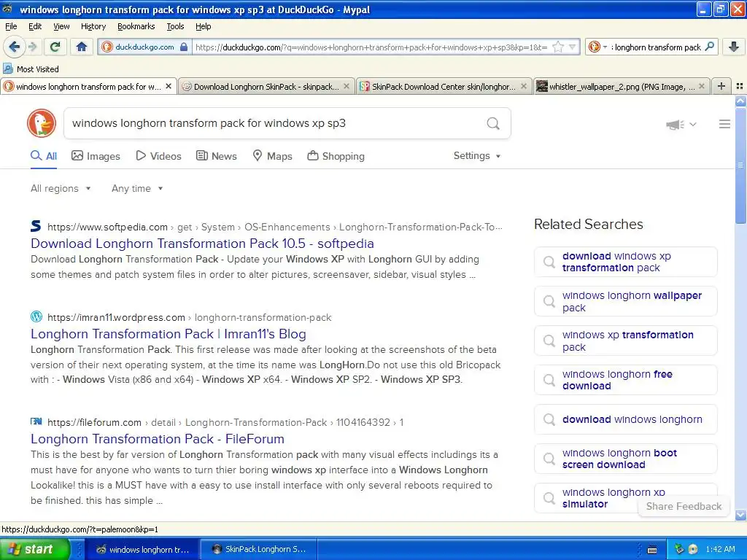Search 'windows longhorn free download' suggestion
This screenshot has width=747, height=560.
(x=625, y=380)
